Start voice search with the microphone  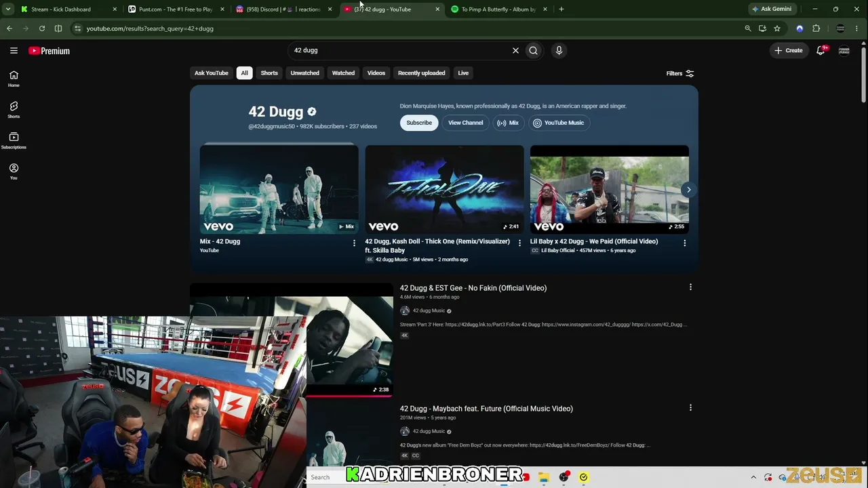point(559,50)
